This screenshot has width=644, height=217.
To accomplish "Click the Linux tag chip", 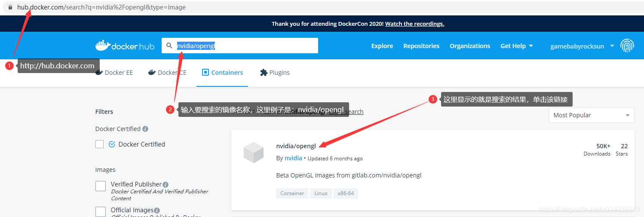I will coord(321,193).
